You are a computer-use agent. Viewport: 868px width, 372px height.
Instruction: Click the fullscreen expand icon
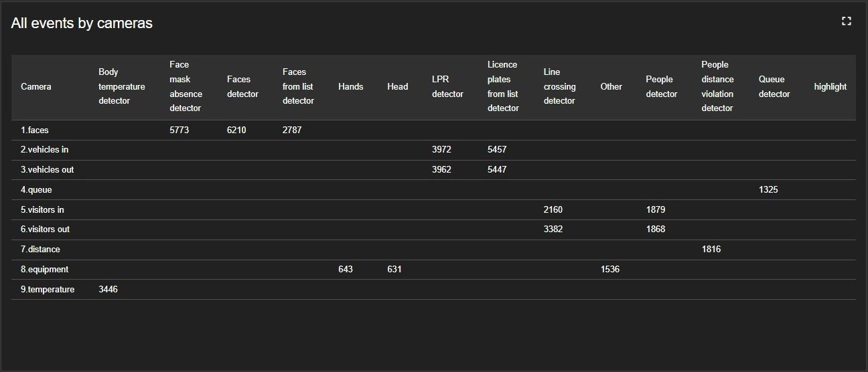point(846,21)
